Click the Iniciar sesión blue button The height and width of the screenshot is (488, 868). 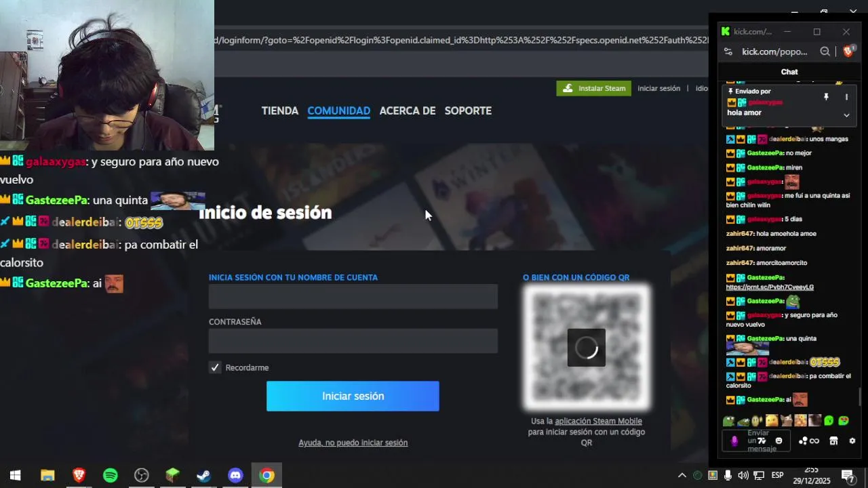click(353, 396)
